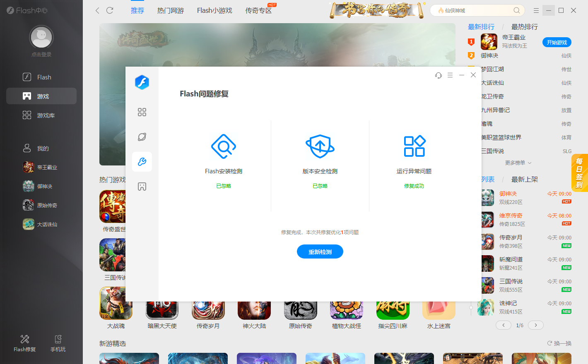Refresh the page with the reload icon
Screen dimensions: 588x364
pyautogui.click(x=110, y=10)
